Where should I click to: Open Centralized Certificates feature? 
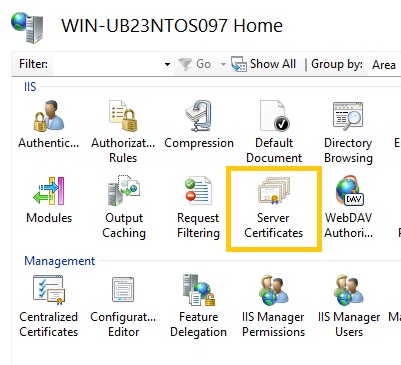pos(49,306)
